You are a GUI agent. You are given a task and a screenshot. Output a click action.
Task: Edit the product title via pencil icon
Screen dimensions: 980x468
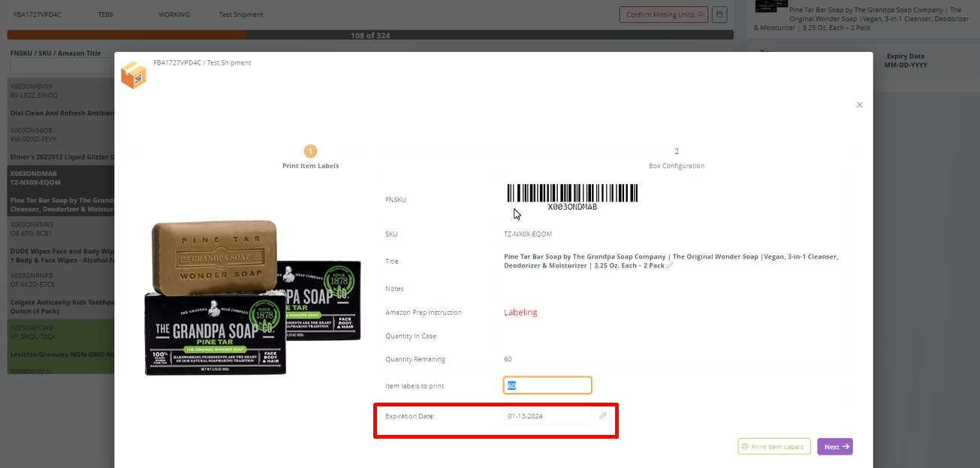(670, 265)
